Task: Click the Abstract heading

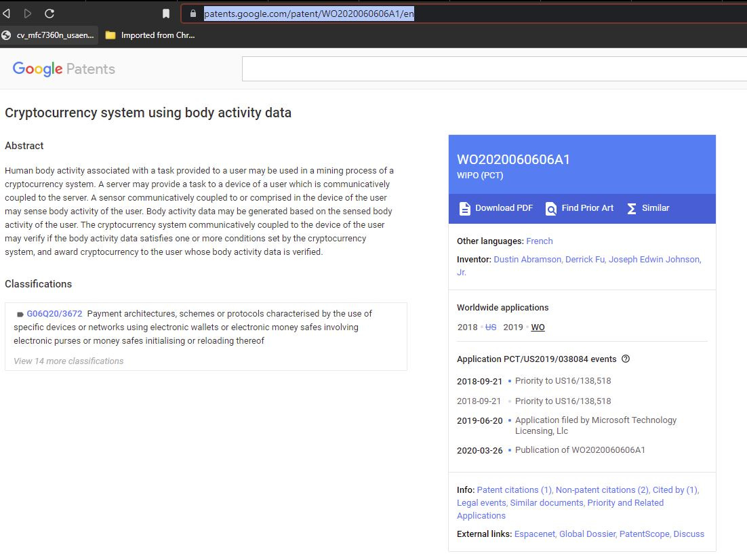Action: [24, 146]
